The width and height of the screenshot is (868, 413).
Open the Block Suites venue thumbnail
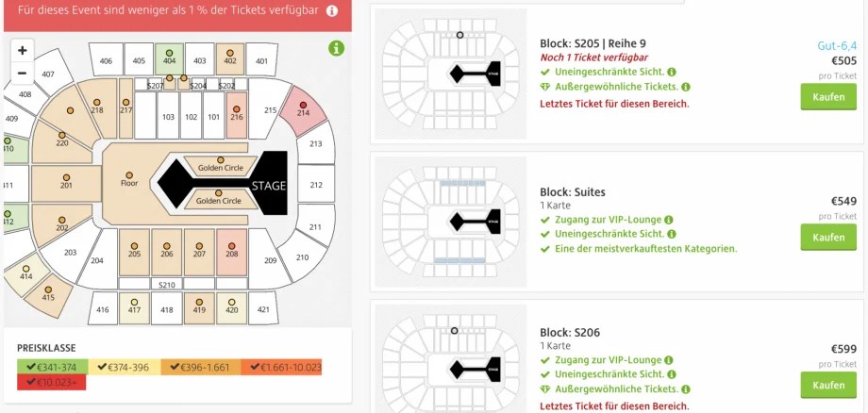(x=451, y=222)
